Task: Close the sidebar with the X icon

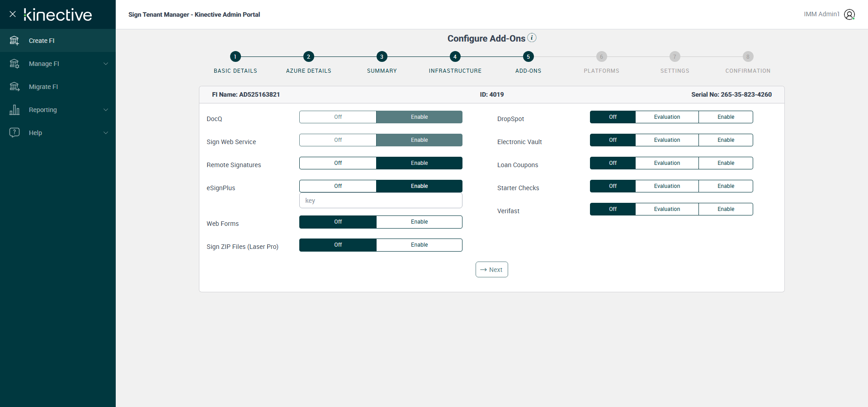Action: click(x=13, y=14)
